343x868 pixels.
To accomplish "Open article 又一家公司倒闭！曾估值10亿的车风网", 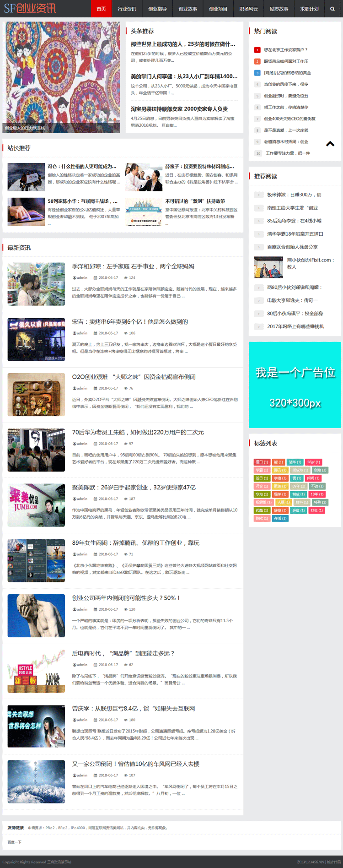I will (x=135, y=764).
